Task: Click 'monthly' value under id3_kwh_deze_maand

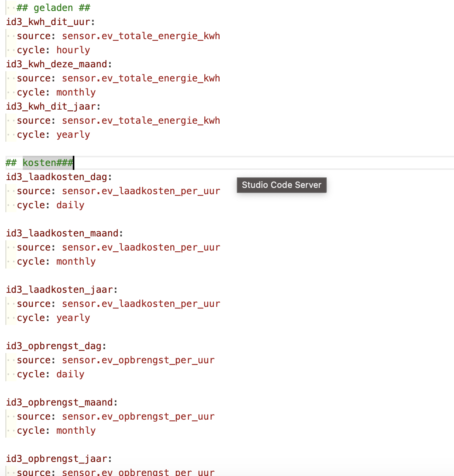Action: pos(76,92)
